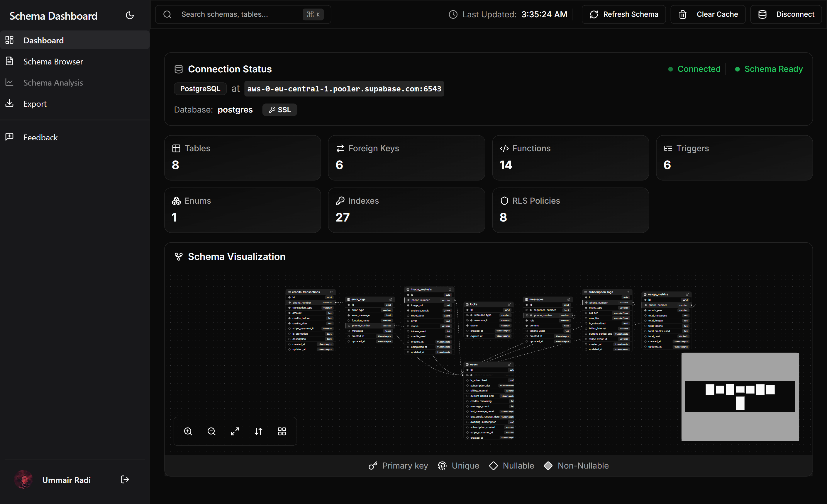Toggle dark mode moon icon

click(x=130, y=15)
